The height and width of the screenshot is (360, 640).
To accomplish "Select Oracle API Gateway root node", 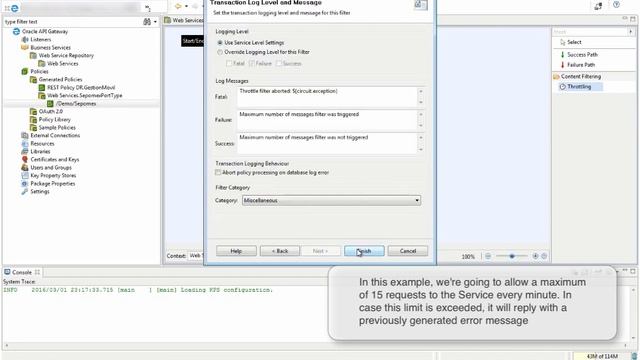I will click(x=45, y=31).
